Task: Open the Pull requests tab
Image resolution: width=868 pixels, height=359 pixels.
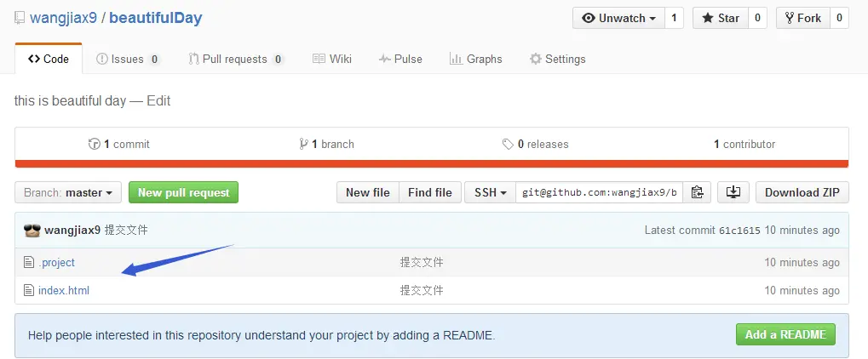Action: (x=236, y=60)
